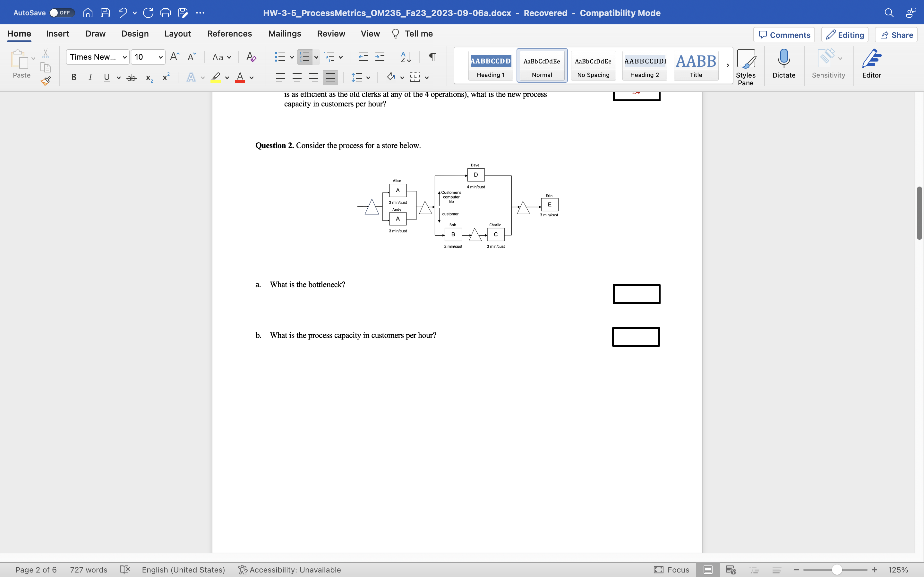Image resolution: width=924 pixels, height=577 pixels.
Task: Click the Share button
Action: [x=896, y=35]
